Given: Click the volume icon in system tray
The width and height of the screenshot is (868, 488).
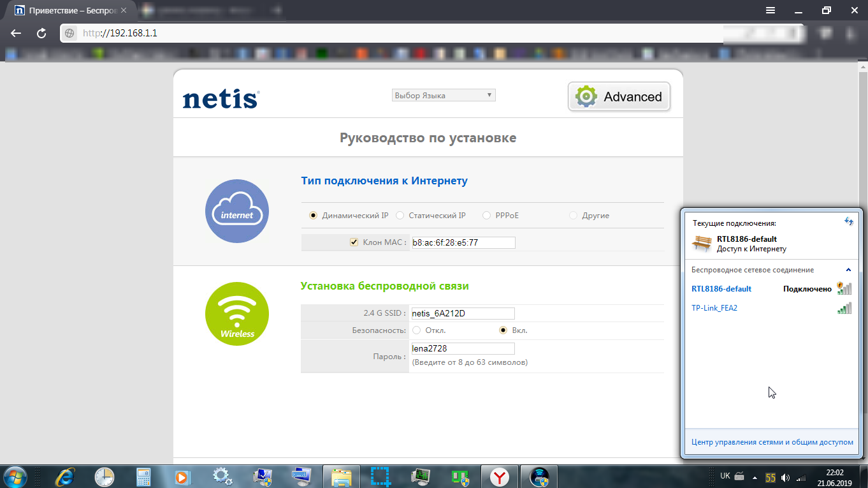Looking at the screenshot, I should (x=785, y=477).
